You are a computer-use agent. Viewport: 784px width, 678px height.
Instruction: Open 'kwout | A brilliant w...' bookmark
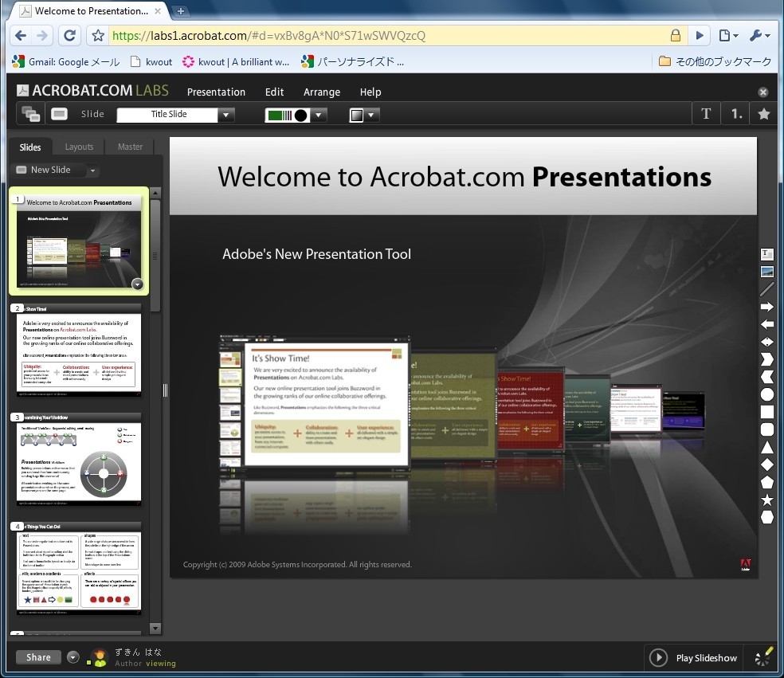(x=236, y=62)
